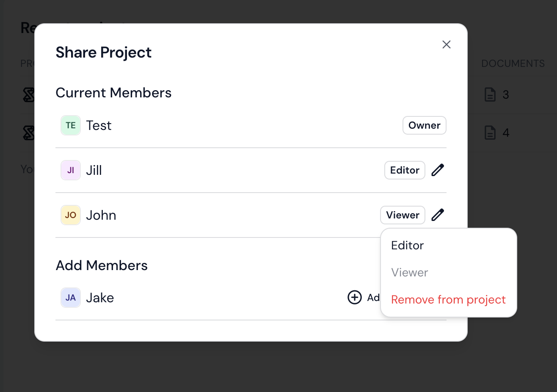This screenshot has width=557, height=392.
Task: Select Editor in the role menu
Action: click(x=407, y=246)
